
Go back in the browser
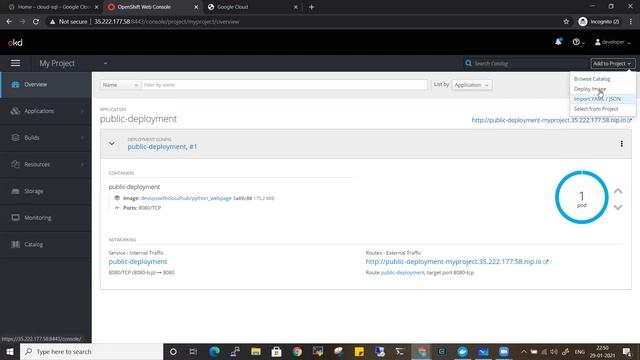[9, 22]
